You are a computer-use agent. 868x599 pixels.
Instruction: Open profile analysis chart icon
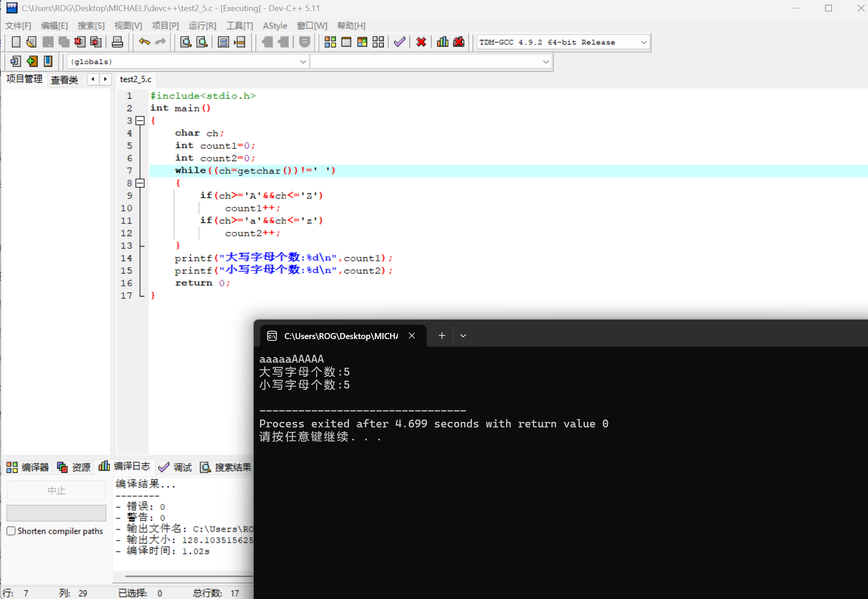[x=442, y=42]
